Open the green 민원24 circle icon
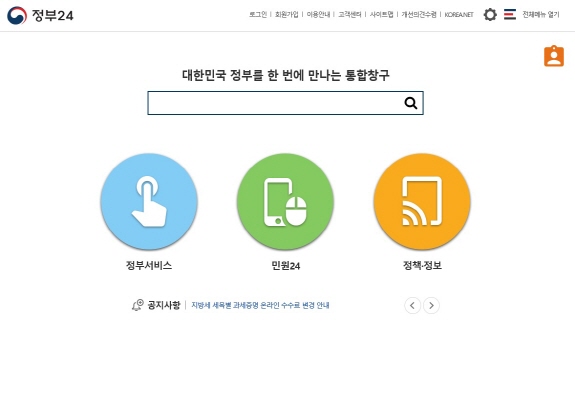575x398 pixels. 285,201
